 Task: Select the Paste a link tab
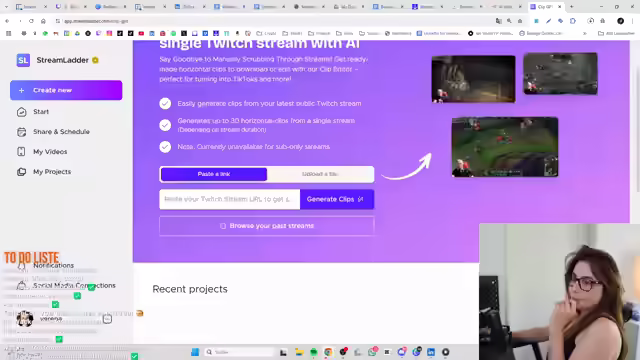[214, 174]
